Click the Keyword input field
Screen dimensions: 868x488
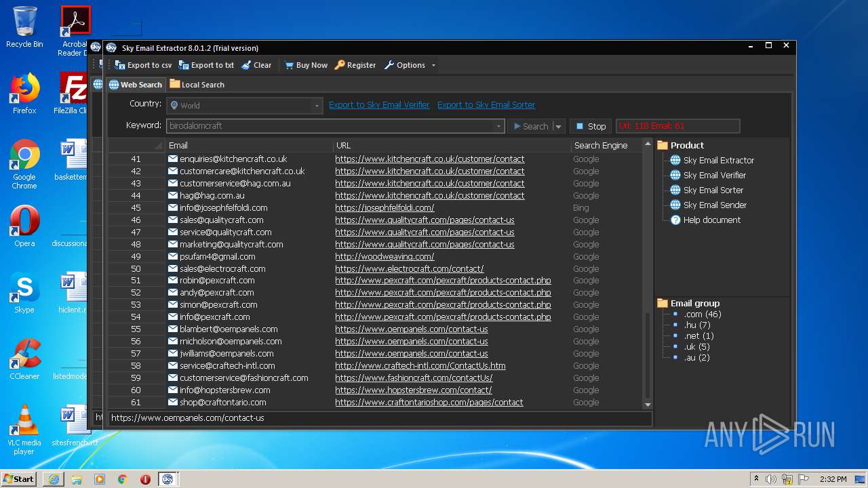[330, 126]
